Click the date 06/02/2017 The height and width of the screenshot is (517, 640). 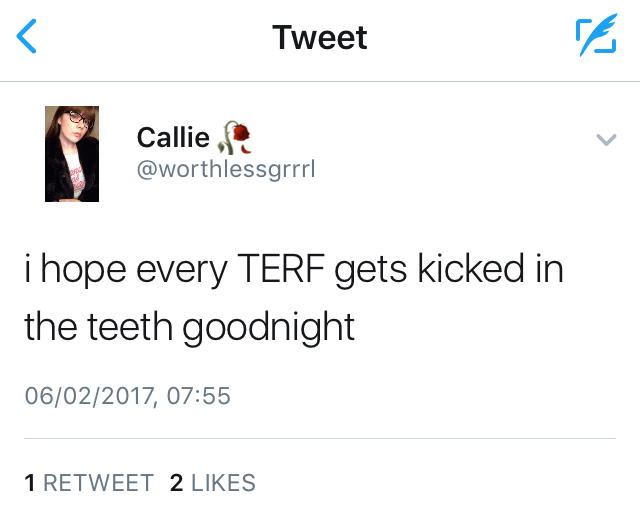(x=88, y=397)
